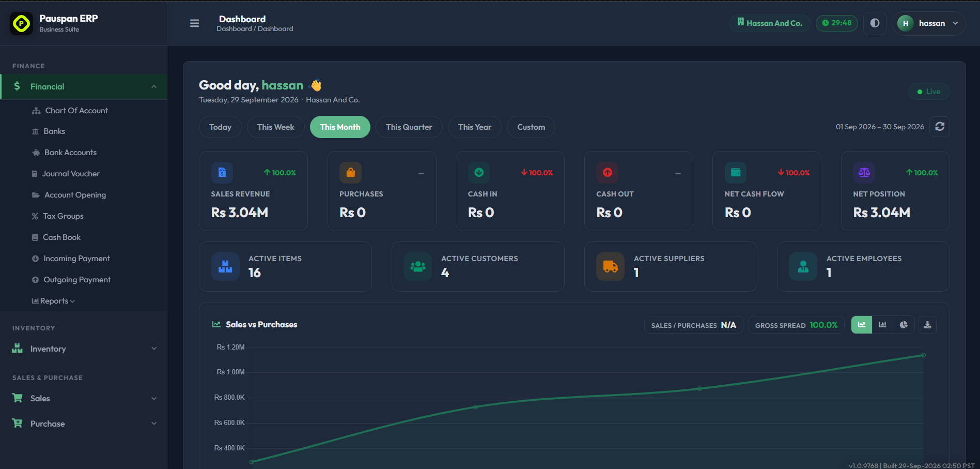Click the Sales cart sidebar icon
The height and width of the screenshot is (469, 980).
click(17, 398)
